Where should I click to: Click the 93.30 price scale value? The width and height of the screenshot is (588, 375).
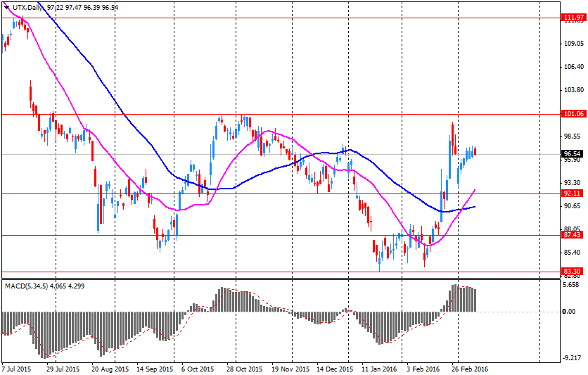point(573,183)
